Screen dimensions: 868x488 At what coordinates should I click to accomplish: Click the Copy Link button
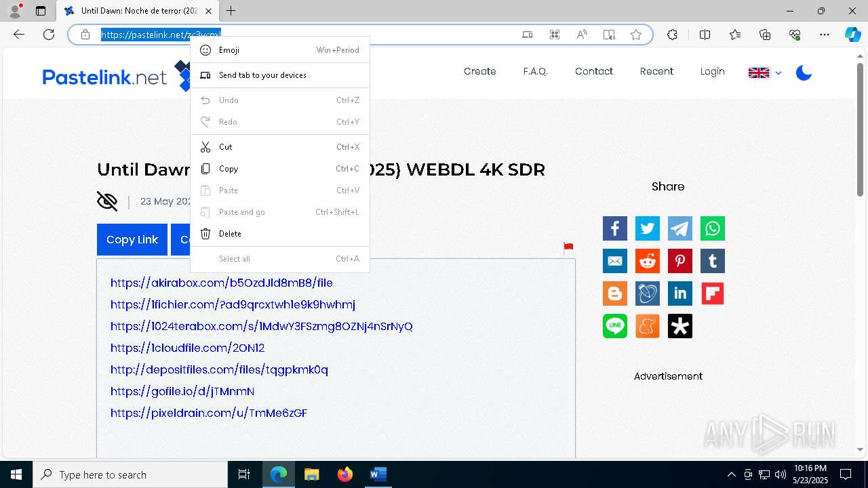[132, 240]
